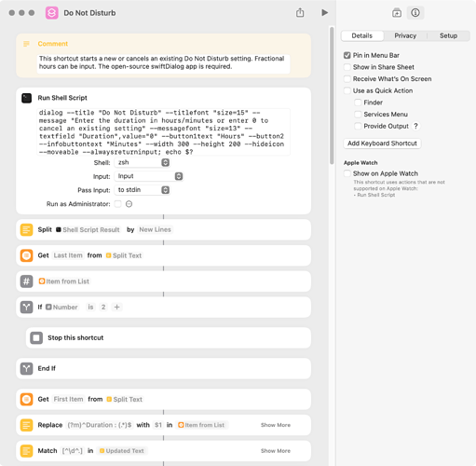This screenshot has height=466, width=476.
Task: Open the action library icon
Action: point(397,13)
